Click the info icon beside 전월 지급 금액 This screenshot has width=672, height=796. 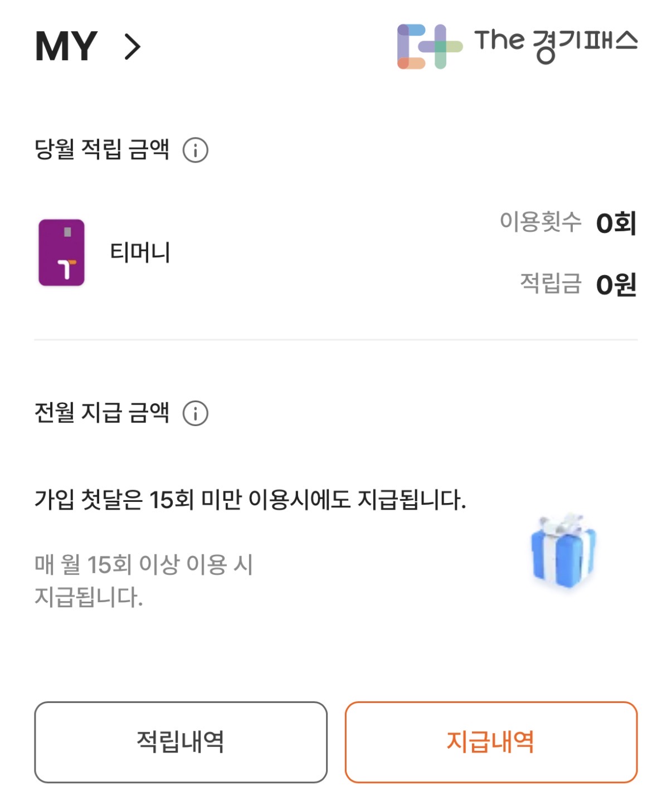coord(195,413)
